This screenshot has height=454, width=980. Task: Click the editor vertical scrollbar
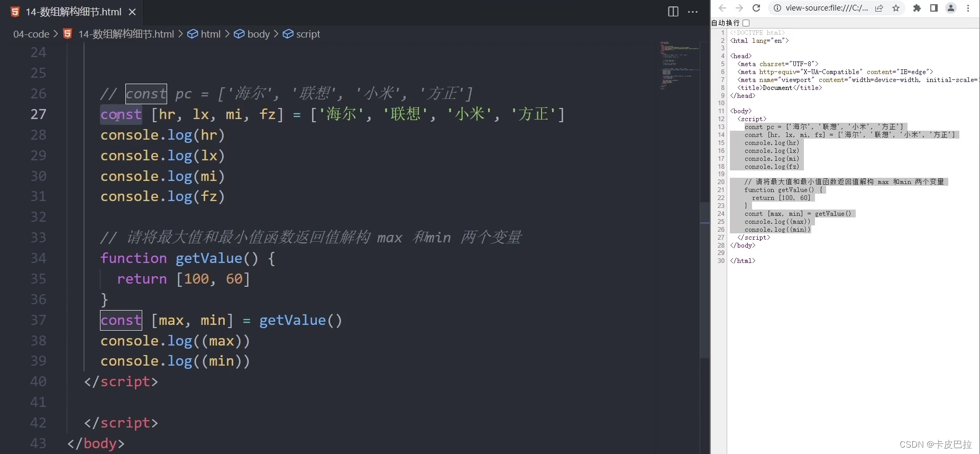[x=705, y=279]
